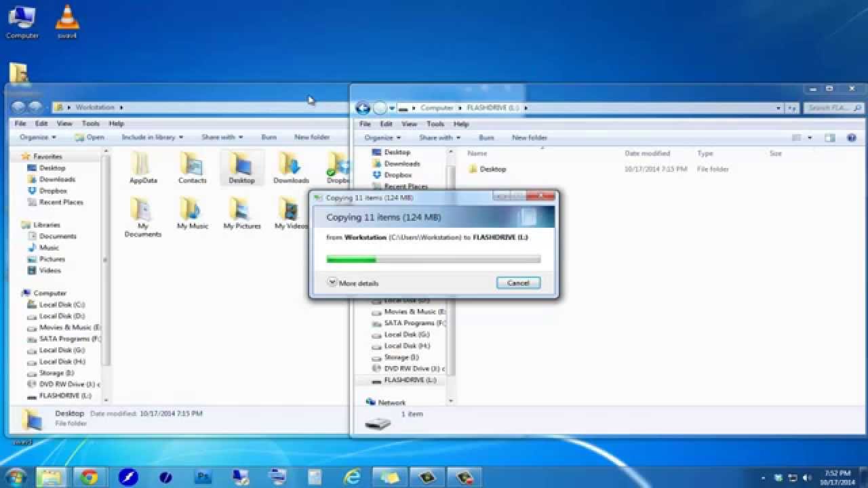Select the My Videos folder icon
The image size is (868, 488).
pos(291,213)
